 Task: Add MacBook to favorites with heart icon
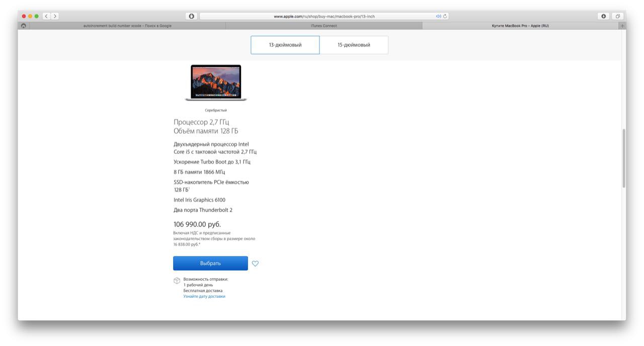pos(255,264)
